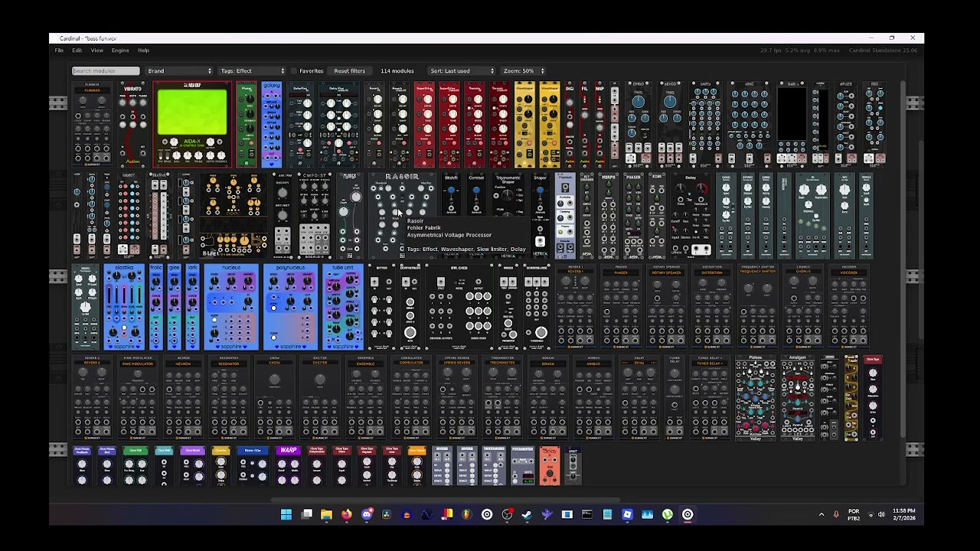Open the Tags: Effect dropdown
The width and height of the screenshot is (980, 551).
pyautogui.click(x=252, y=71)
